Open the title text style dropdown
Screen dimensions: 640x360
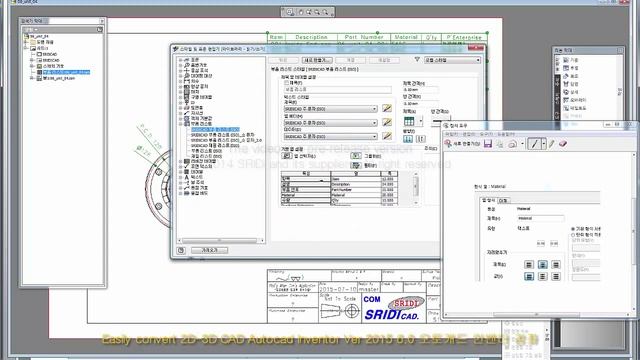(374, 109)
